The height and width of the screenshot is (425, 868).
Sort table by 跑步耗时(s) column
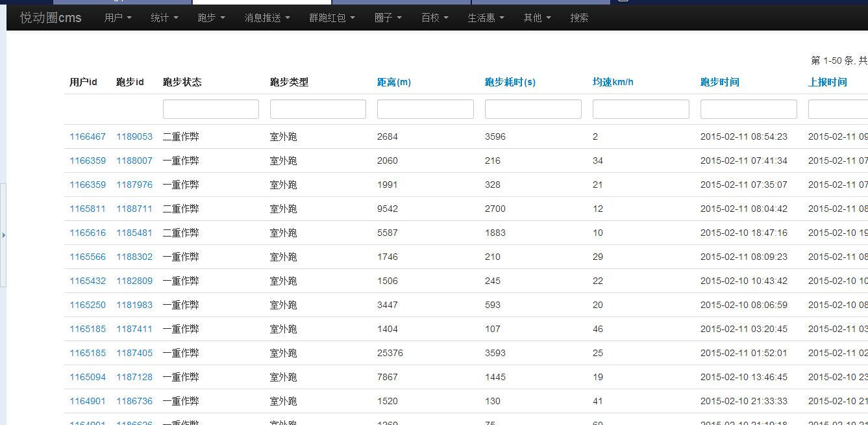tap(510, 82)
